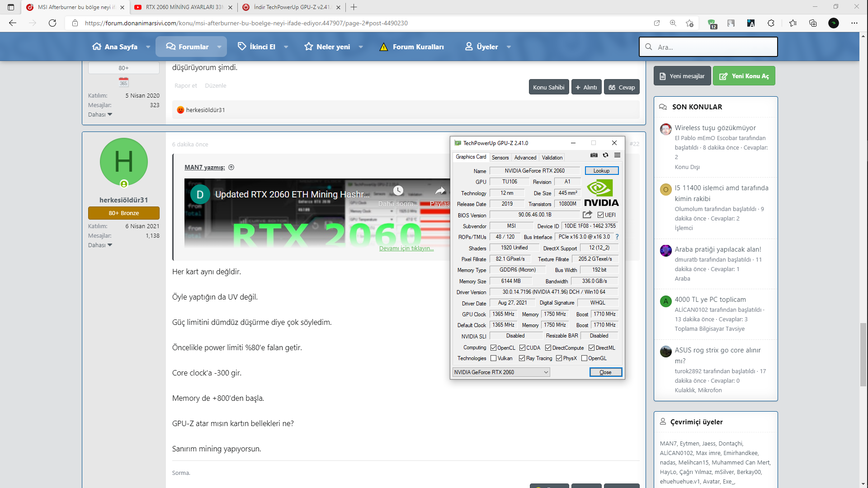Expand the İkinci El dropdown arrow
This screenshot has width=868, height=488.
tap(286, 47)
